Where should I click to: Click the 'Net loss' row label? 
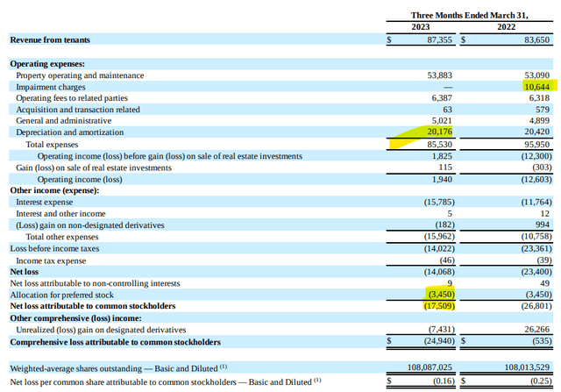click(24, 272)
